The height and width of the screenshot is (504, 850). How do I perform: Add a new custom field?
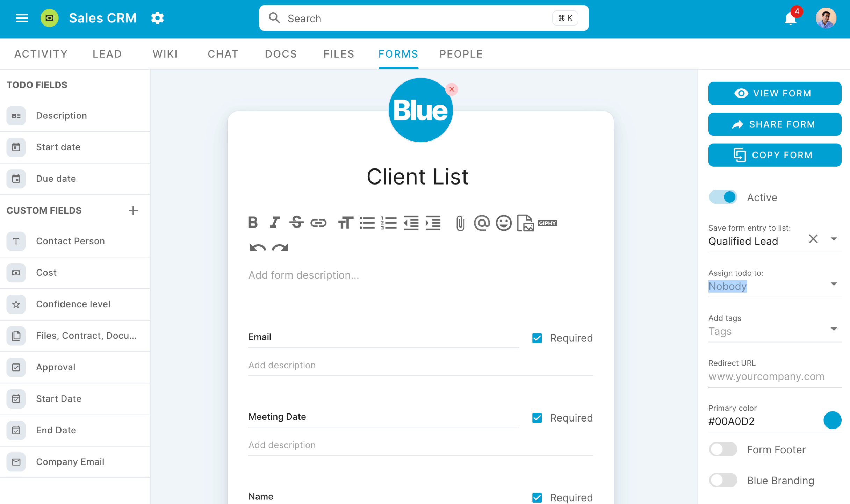click(x=133, y=210)
